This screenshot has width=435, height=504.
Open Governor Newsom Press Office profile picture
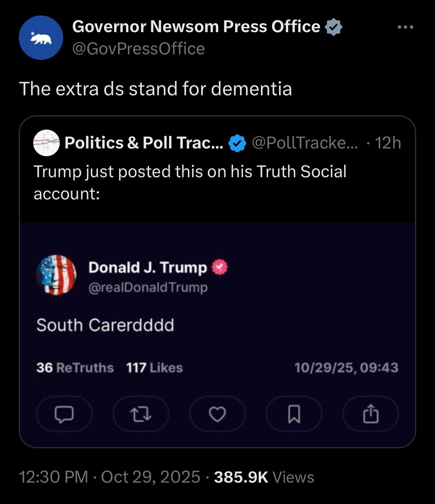tap(41, 38)
